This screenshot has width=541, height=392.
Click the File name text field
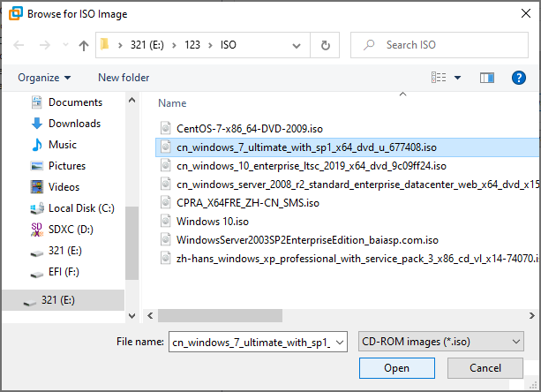252,342
